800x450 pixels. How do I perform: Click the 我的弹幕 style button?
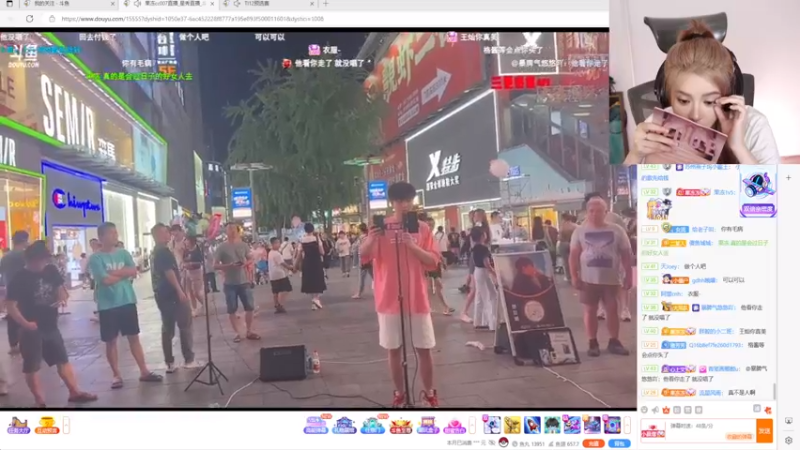739,437
